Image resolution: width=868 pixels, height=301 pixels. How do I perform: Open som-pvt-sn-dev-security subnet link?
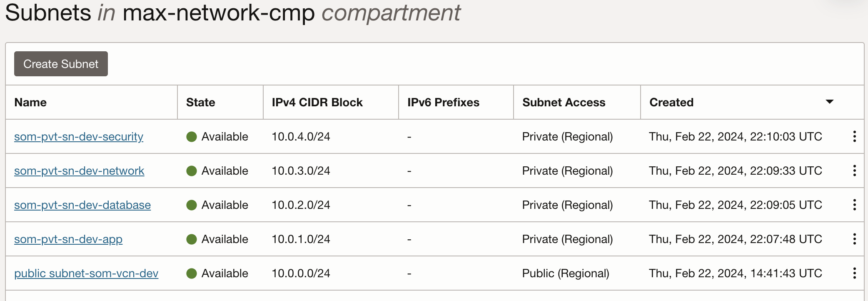pyautogui.click(x=79, y=137)
